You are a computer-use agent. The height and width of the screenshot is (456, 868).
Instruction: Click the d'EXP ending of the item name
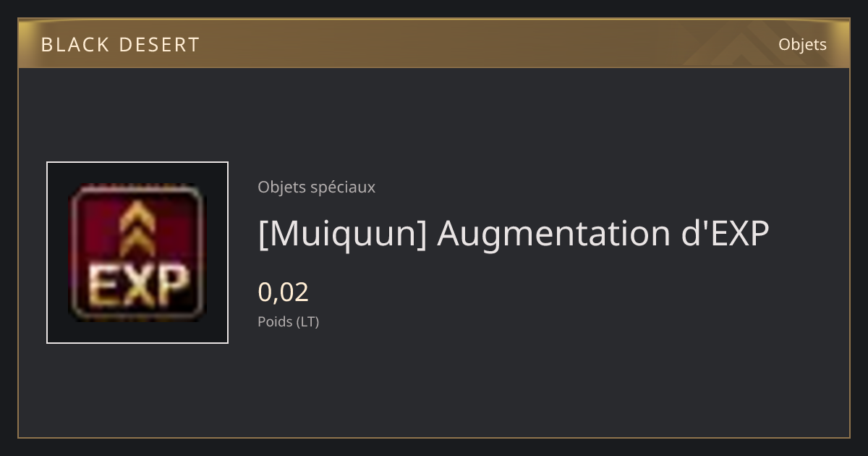[x=725, y=232]
